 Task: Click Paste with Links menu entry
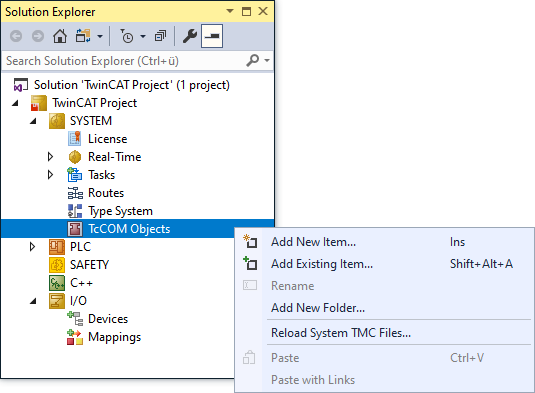[384, 380]
